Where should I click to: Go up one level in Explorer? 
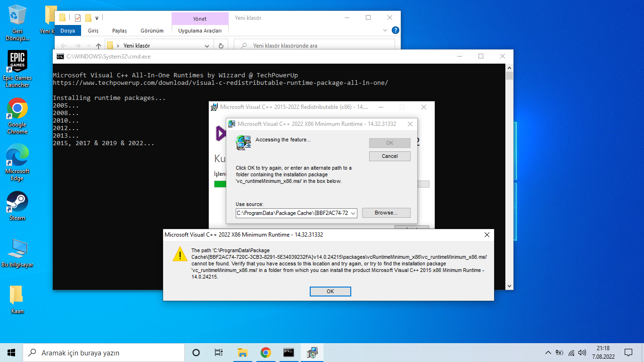point(98,46)
